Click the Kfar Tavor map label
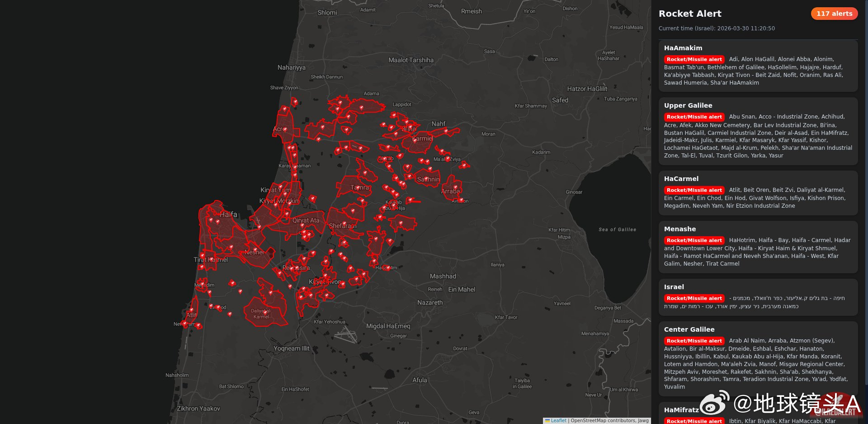The image size is (868, 424). 506,317
